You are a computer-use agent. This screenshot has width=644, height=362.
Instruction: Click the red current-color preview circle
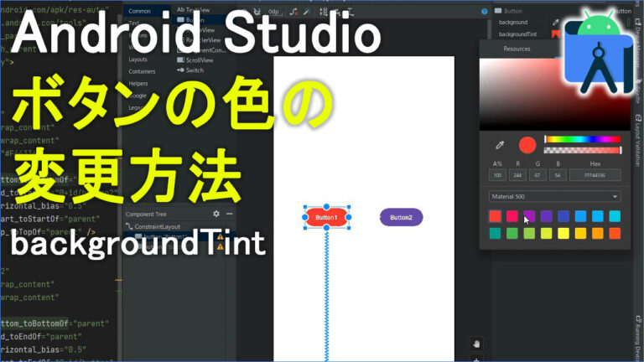[527, 145]
